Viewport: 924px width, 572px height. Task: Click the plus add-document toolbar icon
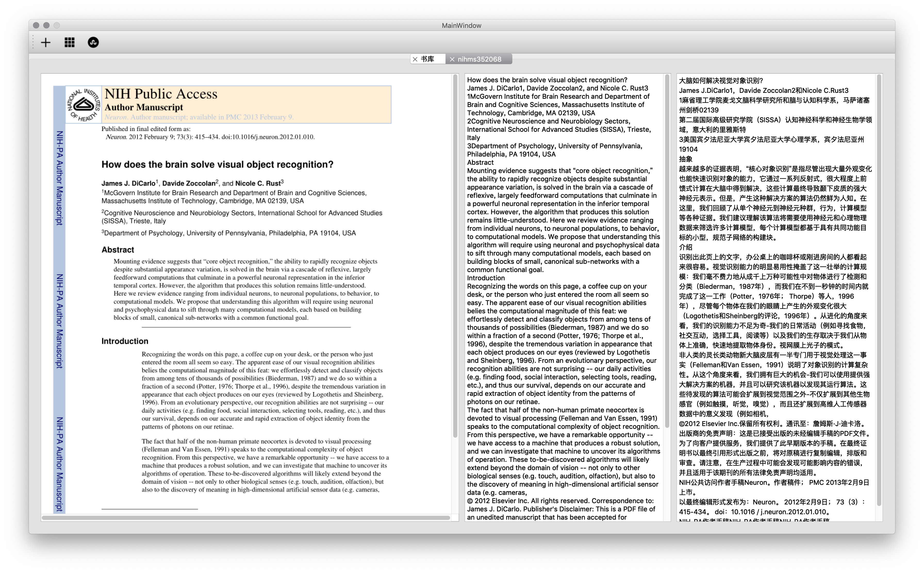(x=46, y=42)
